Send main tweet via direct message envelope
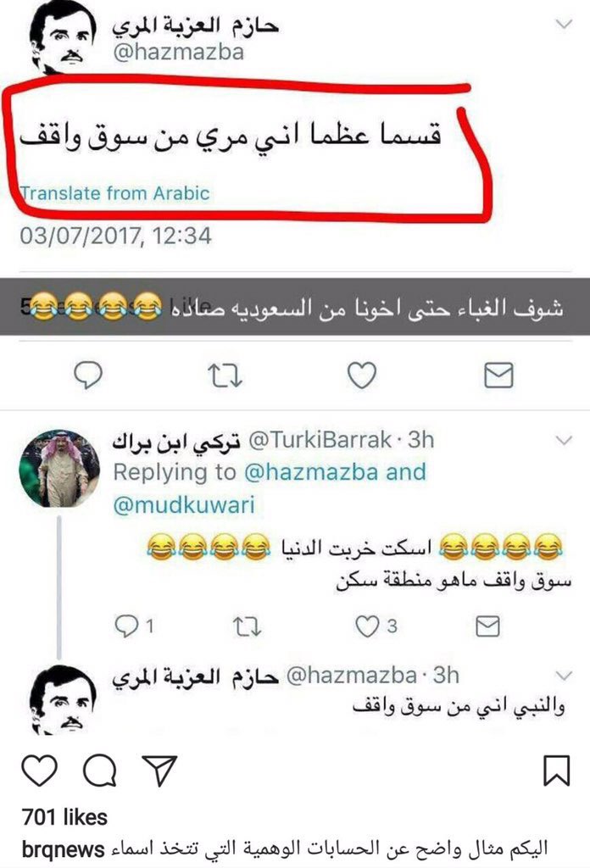Screen dimensions: 590x868 pyautogui.click(x=498, y=376)
